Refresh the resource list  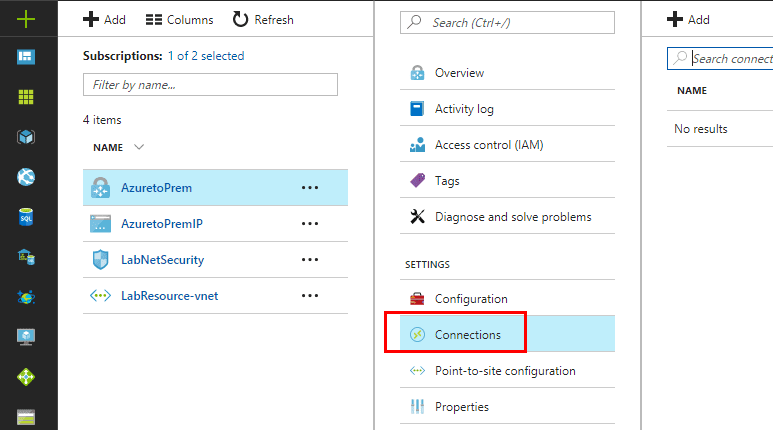tap(263, 19)
